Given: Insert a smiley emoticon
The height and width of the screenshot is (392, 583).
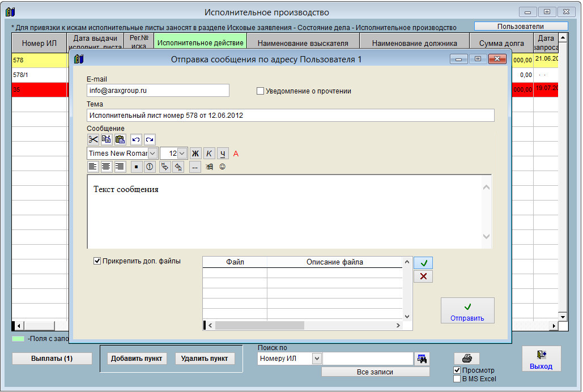Looking at the screenshot, I should 223,167.
